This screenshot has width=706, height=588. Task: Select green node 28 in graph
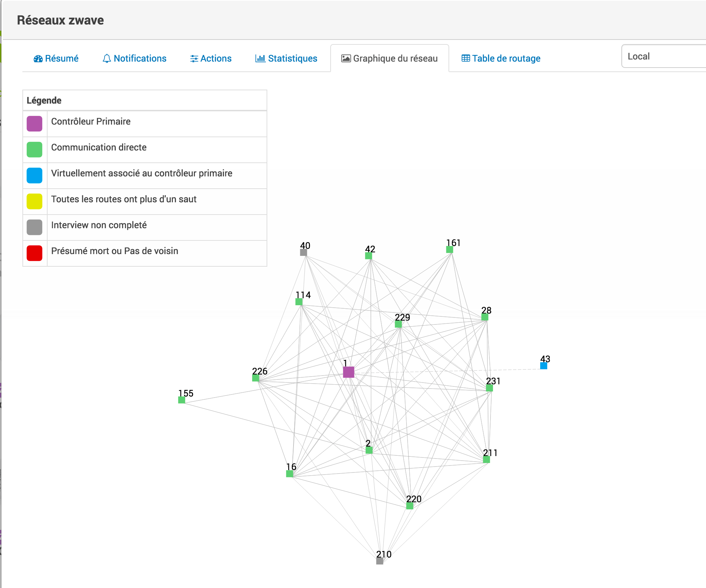[485, 317]
